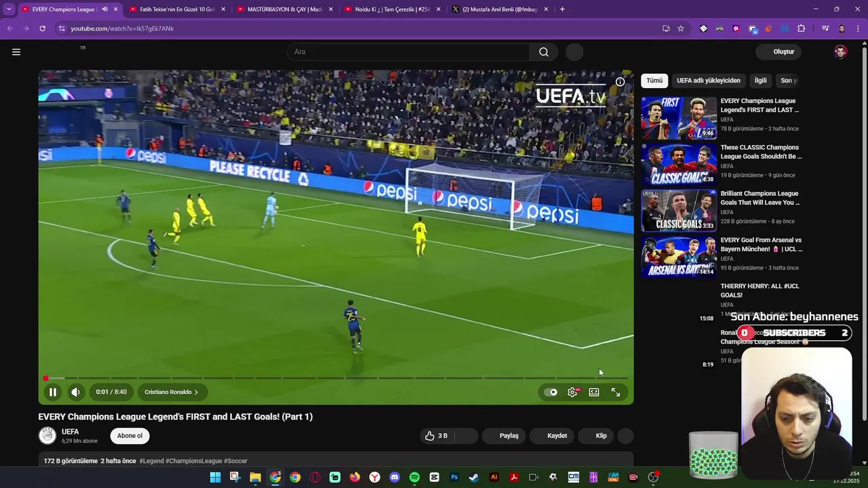This screenshot has height=488, width=868.
Task: Launch Steam from the taskbar
Action: pyautogui.click(x=474, y=477)
